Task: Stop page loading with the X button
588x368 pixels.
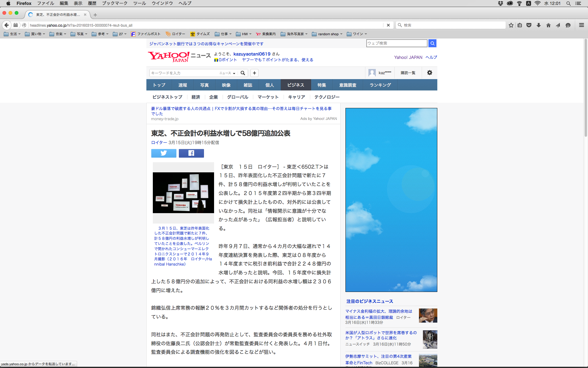Action: [388, 25]
